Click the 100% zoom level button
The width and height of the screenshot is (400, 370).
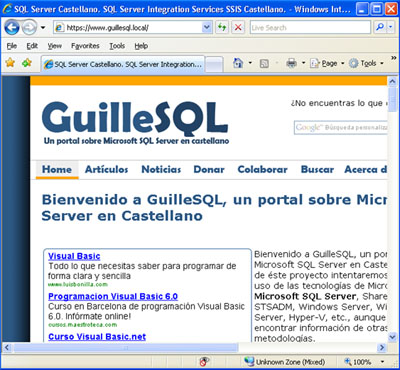click(x=358, y=362)
